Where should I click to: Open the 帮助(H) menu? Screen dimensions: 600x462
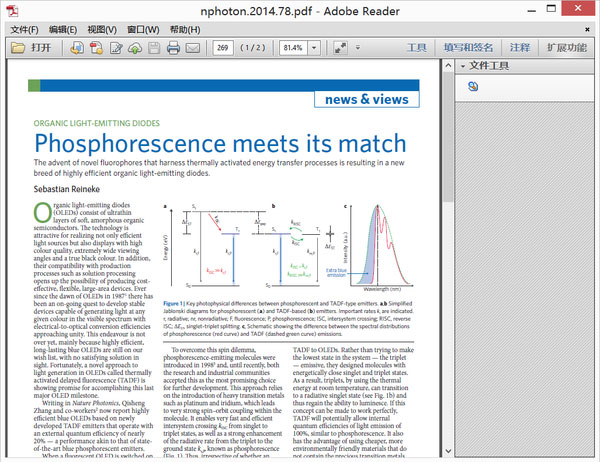(x=185, y=29)
